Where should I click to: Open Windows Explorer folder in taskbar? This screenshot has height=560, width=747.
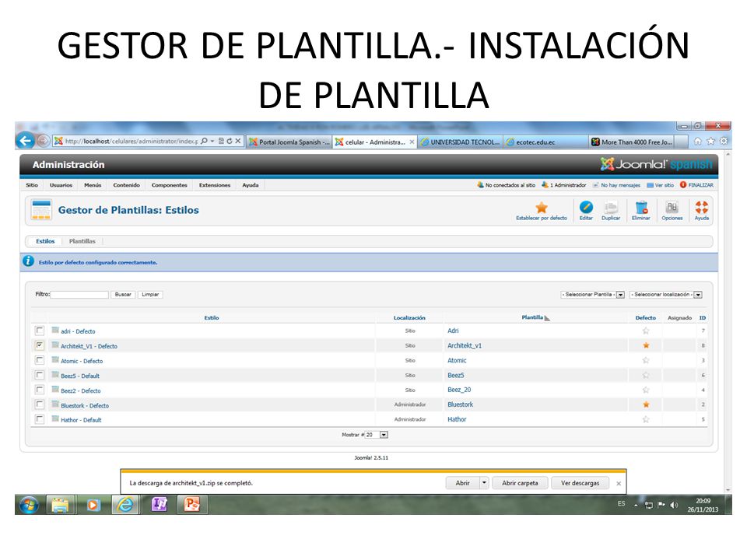(60, 504)
